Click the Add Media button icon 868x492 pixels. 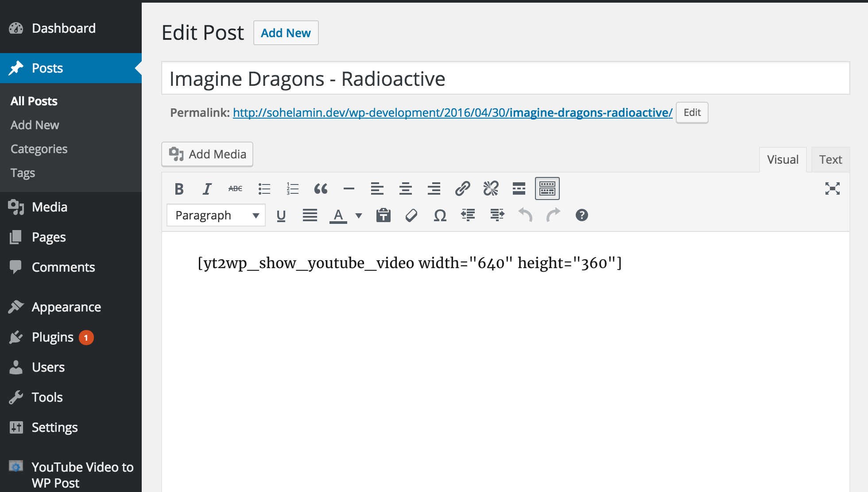[175, 154]
